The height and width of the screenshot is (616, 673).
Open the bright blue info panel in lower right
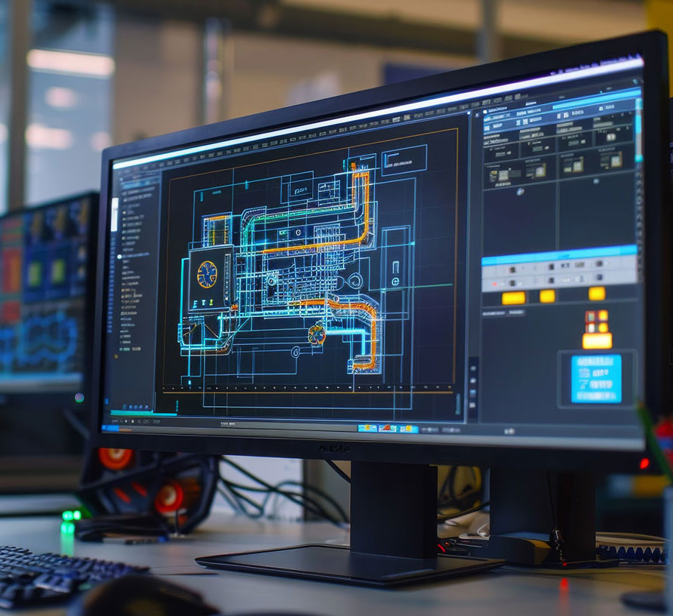tap(595, 378)
